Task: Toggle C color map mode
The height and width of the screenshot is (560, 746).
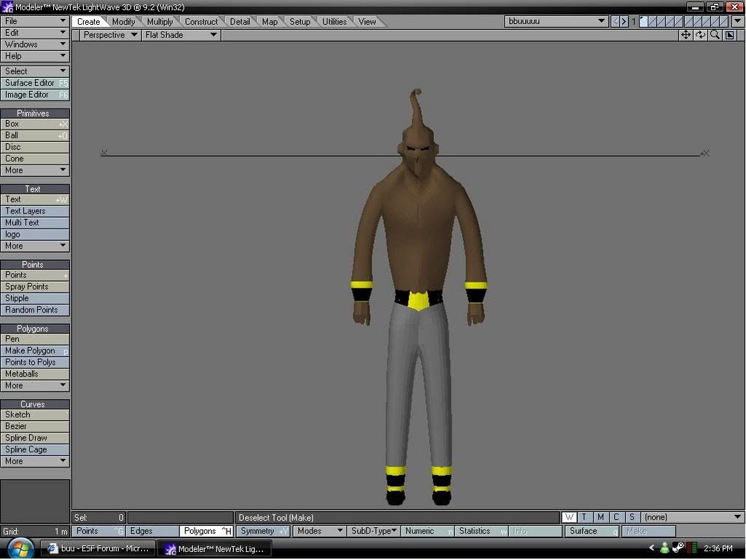Action: (616, 517)
